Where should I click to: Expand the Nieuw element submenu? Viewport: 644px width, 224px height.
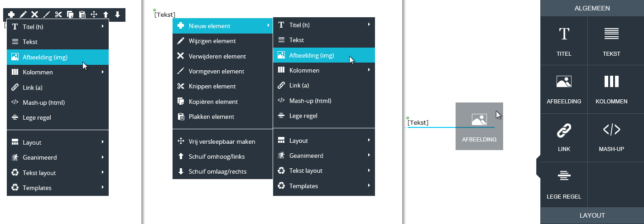222,26
